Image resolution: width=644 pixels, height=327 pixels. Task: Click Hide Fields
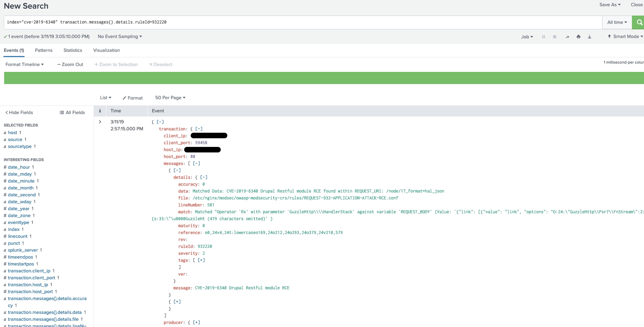click(19, 112)
